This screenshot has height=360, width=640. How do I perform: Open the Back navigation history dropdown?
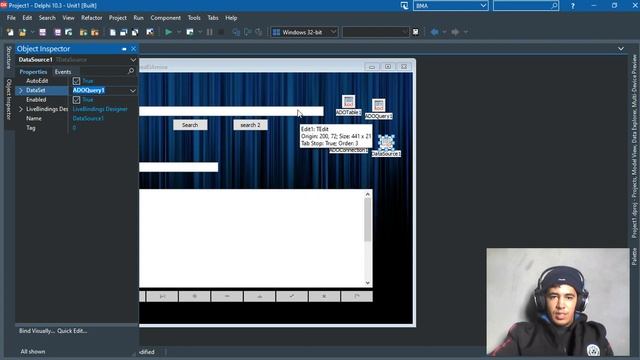pos(444,32)
